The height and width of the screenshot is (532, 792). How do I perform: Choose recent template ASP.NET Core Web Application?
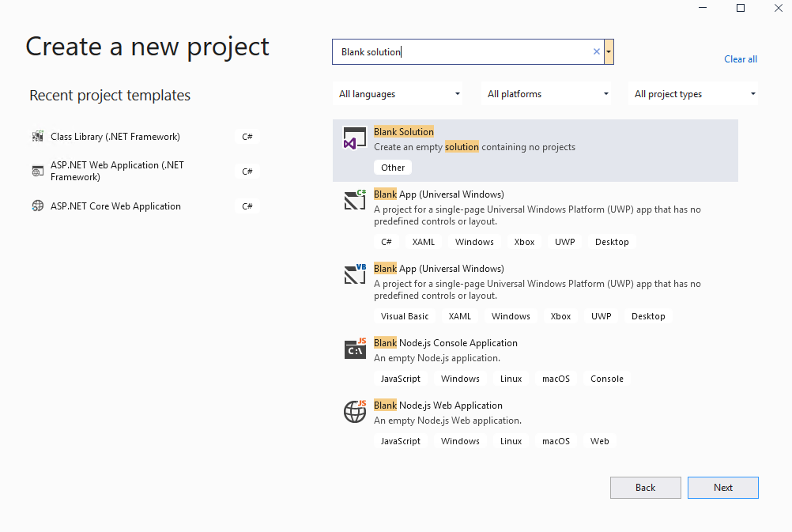tap(115, 206)
